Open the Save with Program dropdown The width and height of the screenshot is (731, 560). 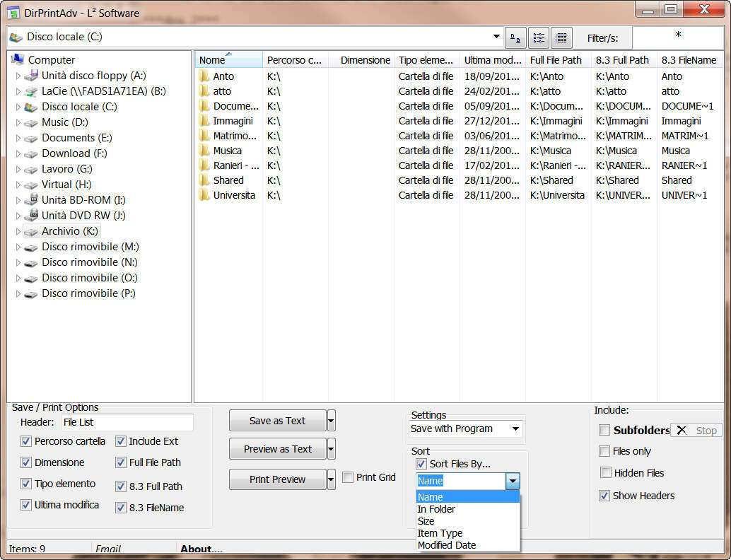(515, 429)
